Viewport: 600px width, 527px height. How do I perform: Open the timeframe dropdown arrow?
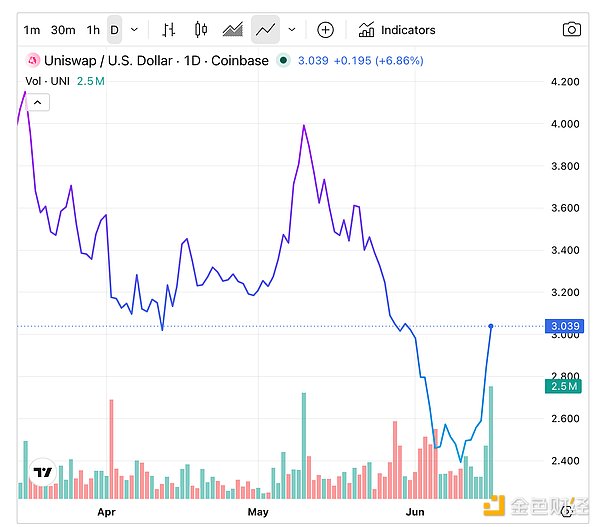[x=134, y=30]
